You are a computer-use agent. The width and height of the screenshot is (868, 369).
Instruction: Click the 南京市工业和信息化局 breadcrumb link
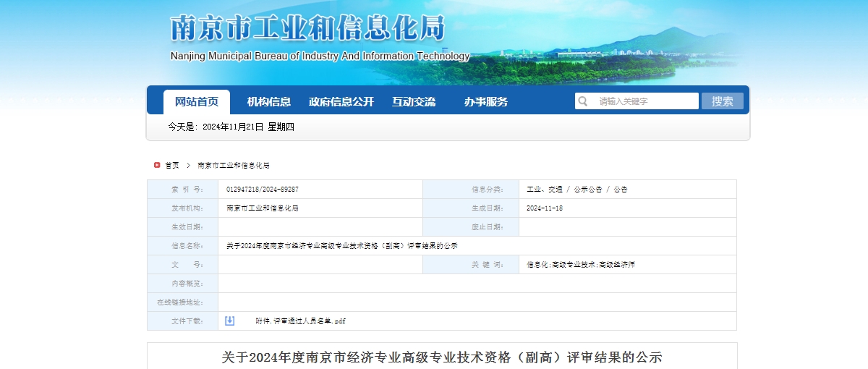234,166
